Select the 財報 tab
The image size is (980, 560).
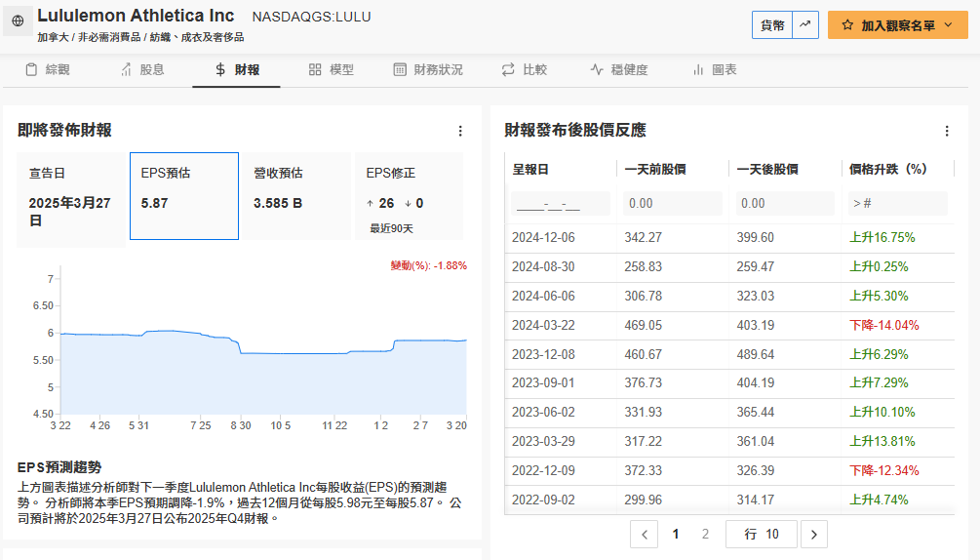(x=237, y=69)
